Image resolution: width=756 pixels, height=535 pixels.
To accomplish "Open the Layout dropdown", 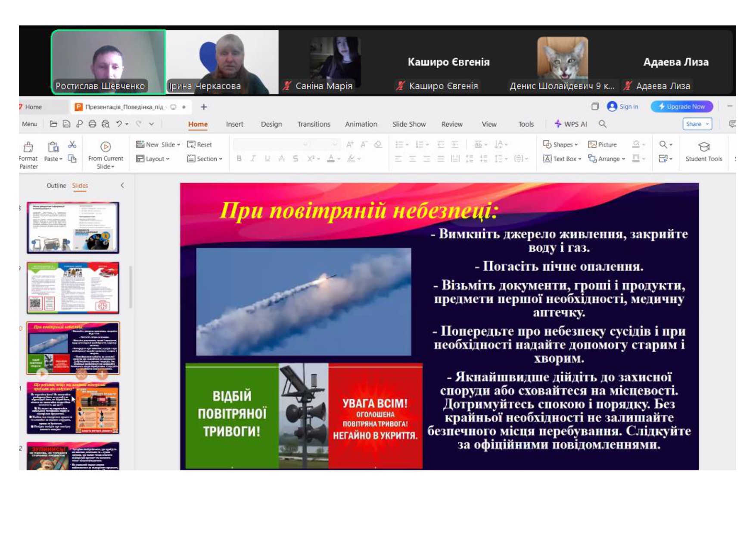I will coord(152,159).
